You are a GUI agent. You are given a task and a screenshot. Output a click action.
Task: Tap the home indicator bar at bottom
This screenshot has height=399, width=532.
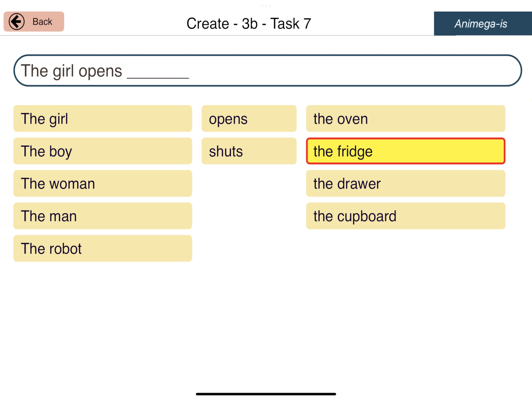pos(266,394)
